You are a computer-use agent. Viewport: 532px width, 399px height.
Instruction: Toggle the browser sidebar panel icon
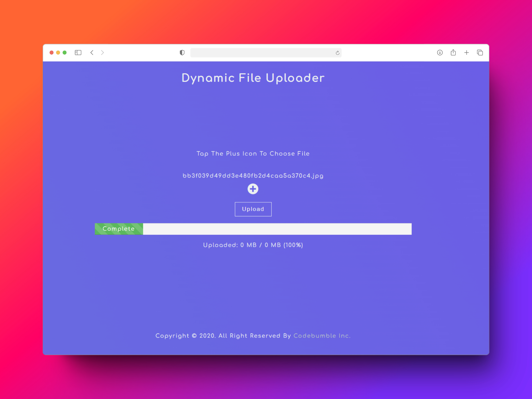(x=78, y=53)
